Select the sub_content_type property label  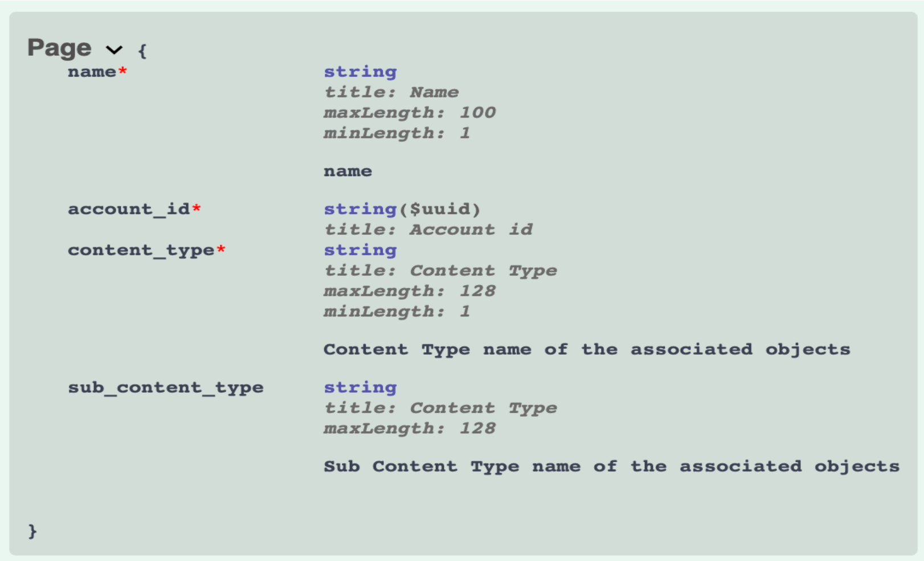[166, 388]
